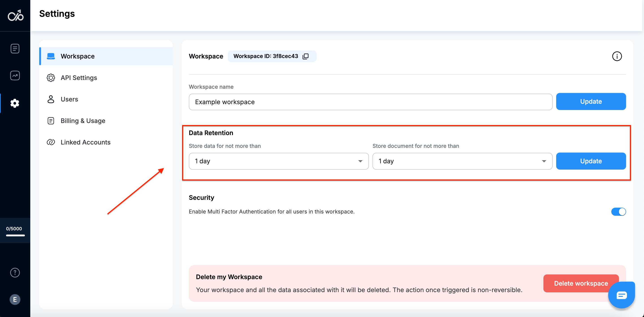Open the analytics chart sidebar icon
The image size is (644, 317).
[15, 75]
